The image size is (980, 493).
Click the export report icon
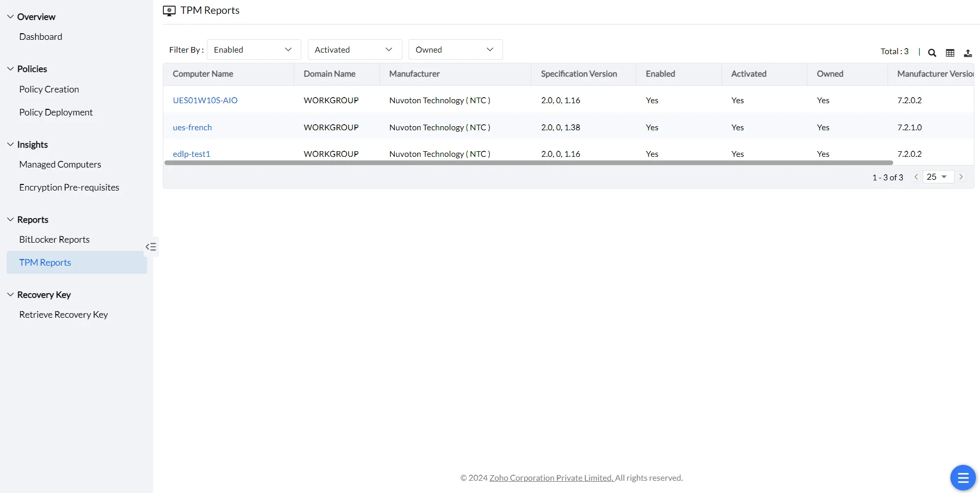click(968, 53)
